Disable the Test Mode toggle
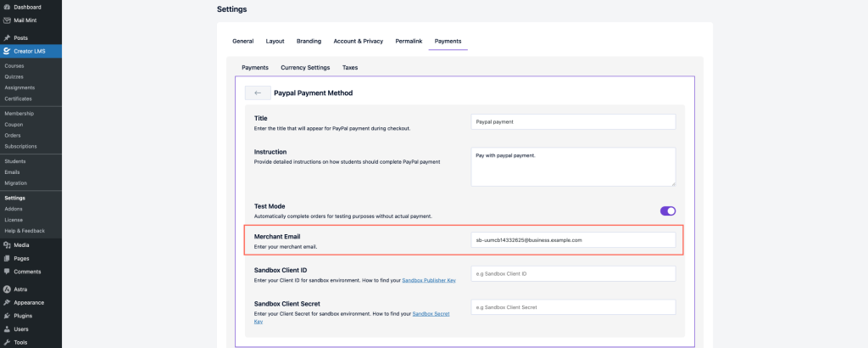The height and width of the screenshot is (348, 868). (x=667, y=210)
